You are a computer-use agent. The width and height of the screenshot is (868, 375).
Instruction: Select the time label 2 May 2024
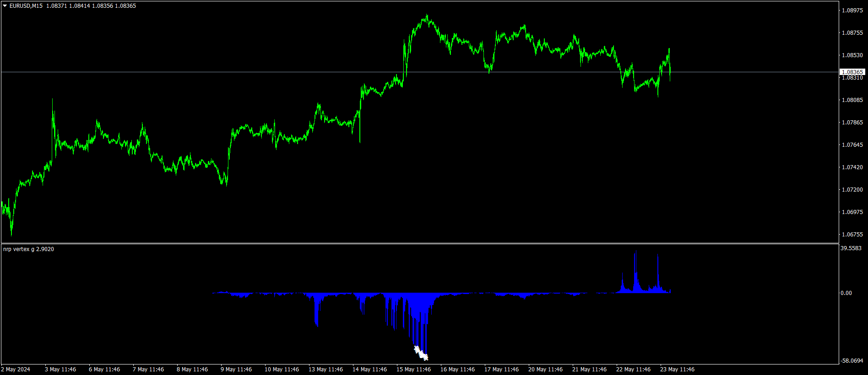pos(16,370)
